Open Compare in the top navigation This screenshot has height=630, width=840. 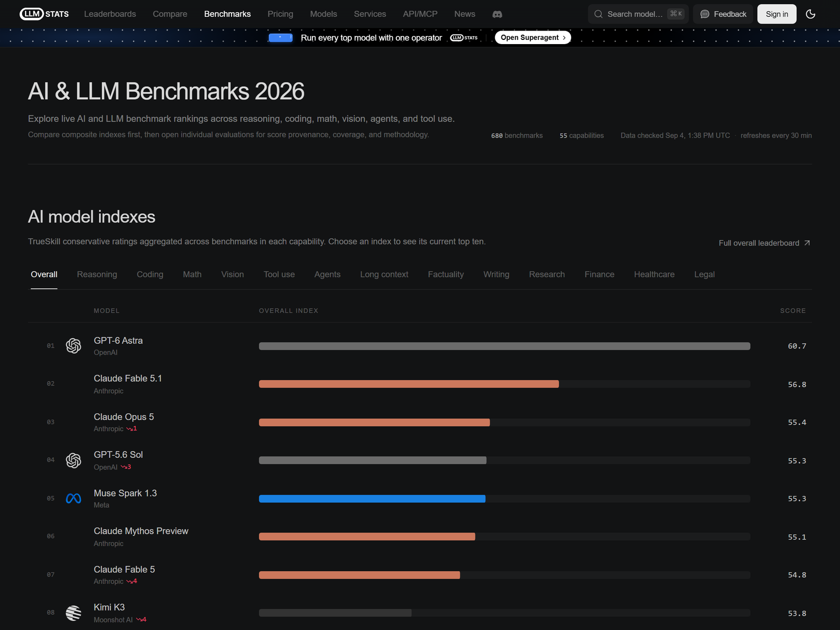click(x=170, y=14)
